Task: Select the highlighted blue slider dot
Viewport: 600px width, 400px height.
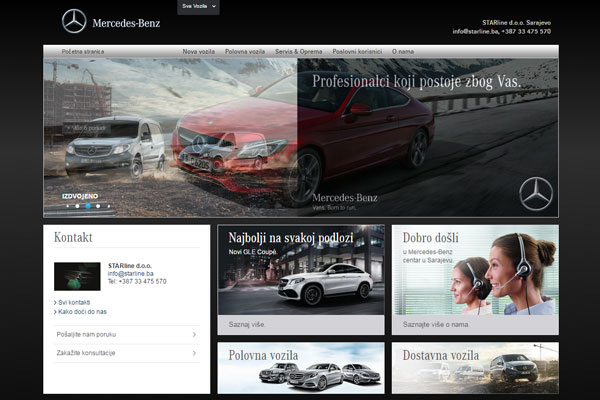Action: (88, 206)
